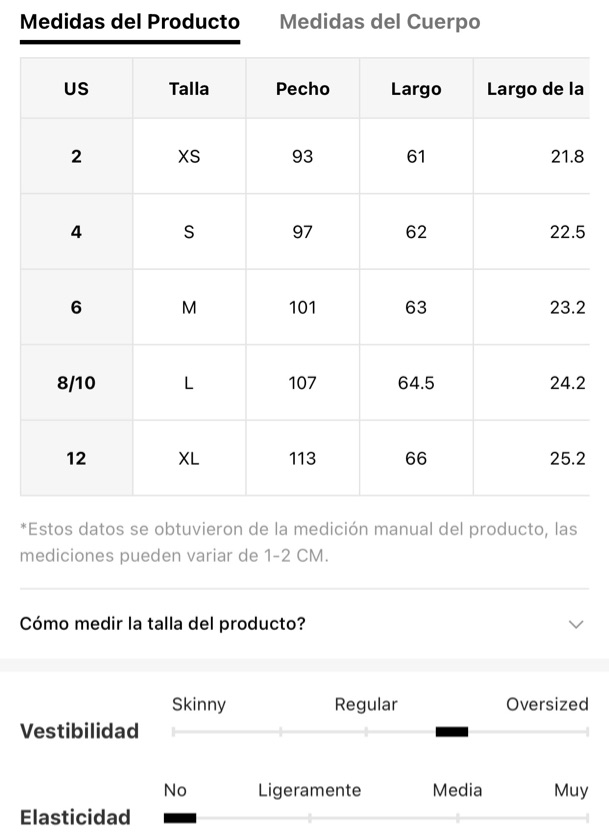Select the Medidas del Producto tab
This screenshot has height=840, width=609.
tap(130, 22)
